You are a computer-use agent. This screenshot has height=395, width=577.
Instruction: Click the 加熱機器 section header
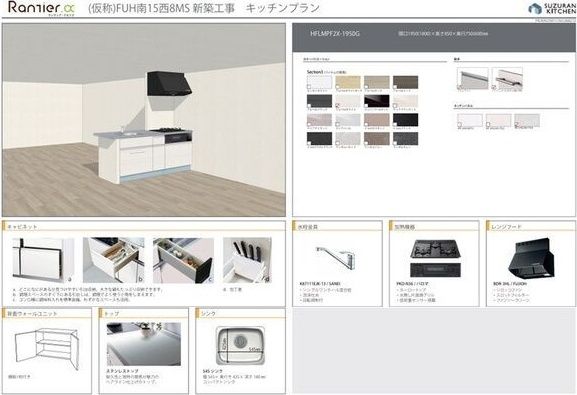404,227
